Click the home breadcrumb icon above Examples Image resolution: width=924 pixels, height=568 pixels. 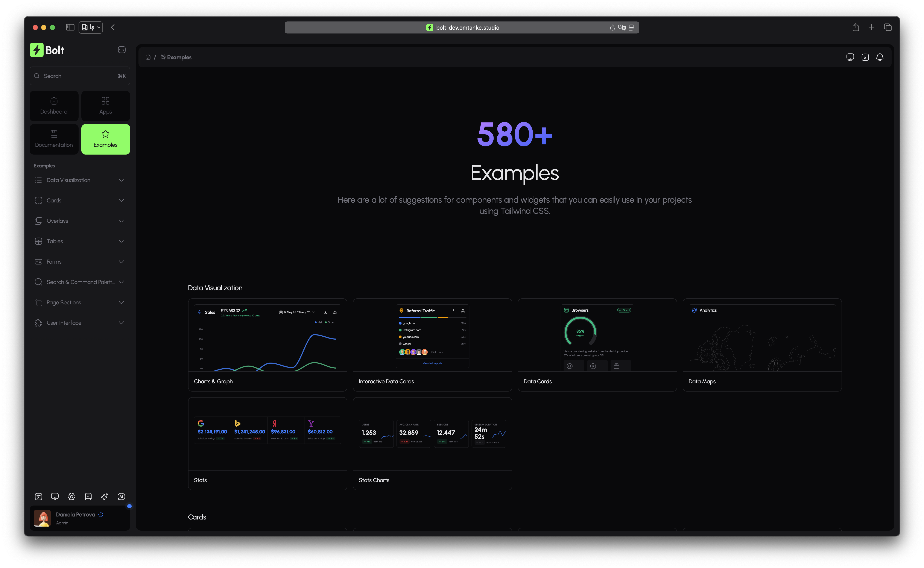point(148,57)
